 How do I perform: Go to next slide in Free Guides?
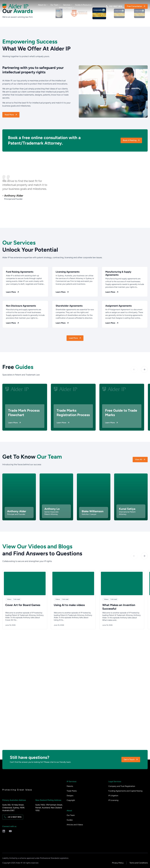pos(144,369)
